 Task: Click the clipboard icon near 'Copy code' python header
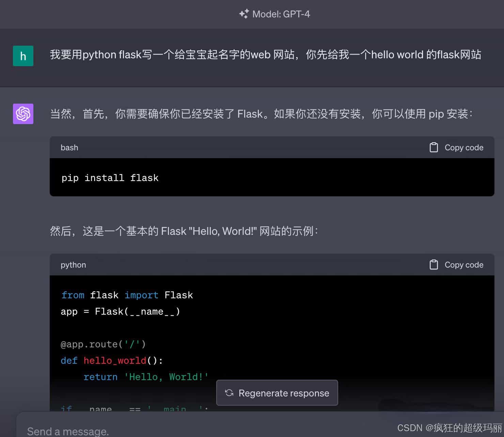pyautogui.click(x=434, y=265)
